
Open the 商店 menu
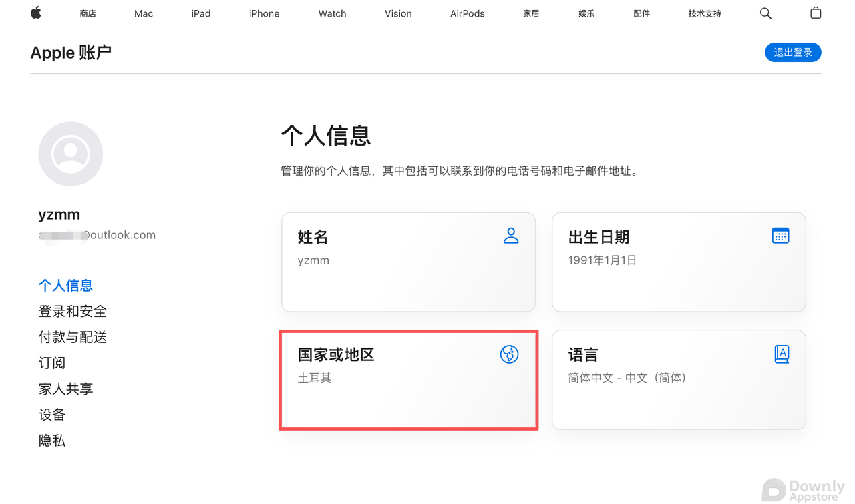click(88, 13)
